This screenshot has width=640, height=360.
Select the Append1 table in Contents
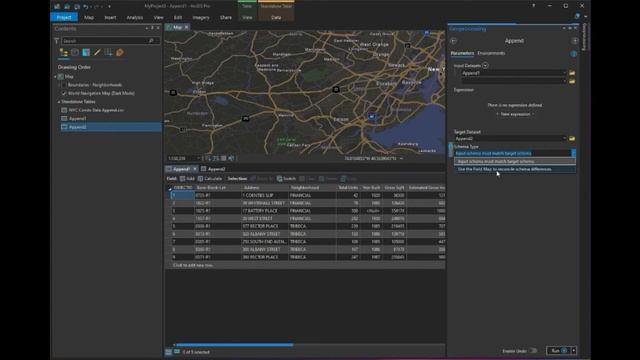click(x=77, y=118)
